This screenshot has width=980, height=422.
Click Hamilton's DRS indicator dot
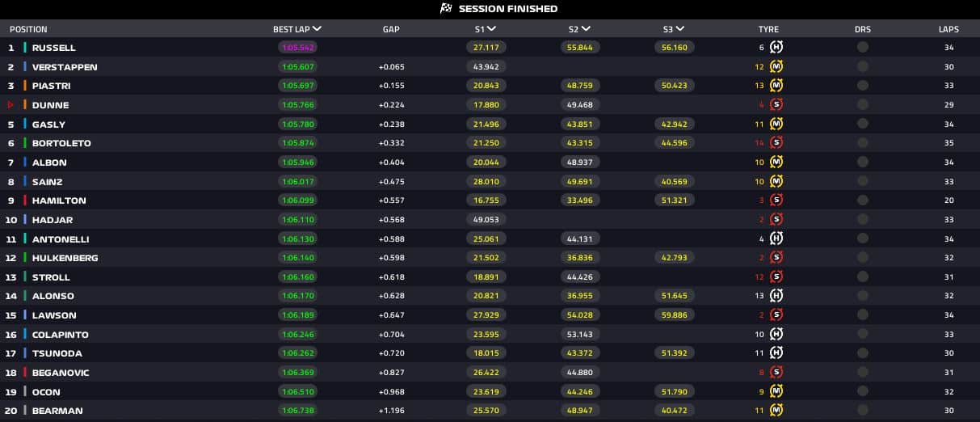point(863,200)
